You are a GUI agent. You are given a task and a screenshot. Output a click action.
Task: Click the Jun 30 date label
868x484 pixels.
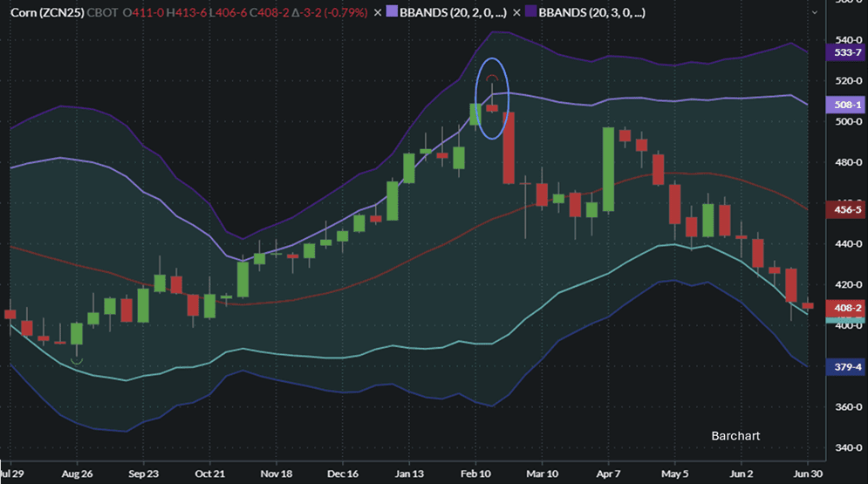coord(808,474)
